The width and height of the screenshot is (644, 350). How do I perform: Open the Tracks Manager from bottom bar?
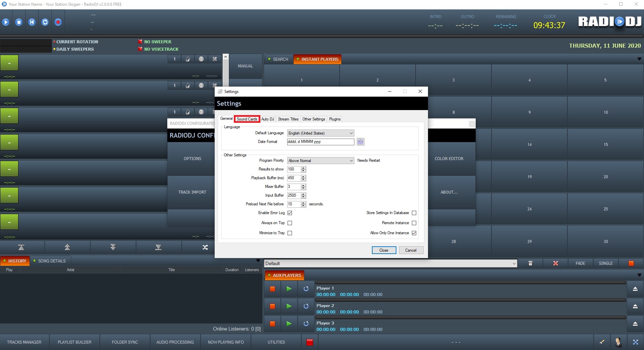24,342
